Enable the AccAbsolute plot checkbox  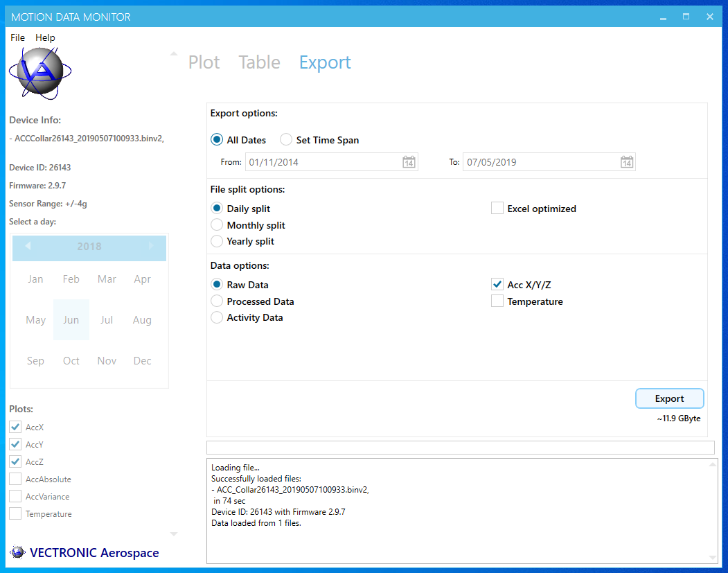coord(15,479)
